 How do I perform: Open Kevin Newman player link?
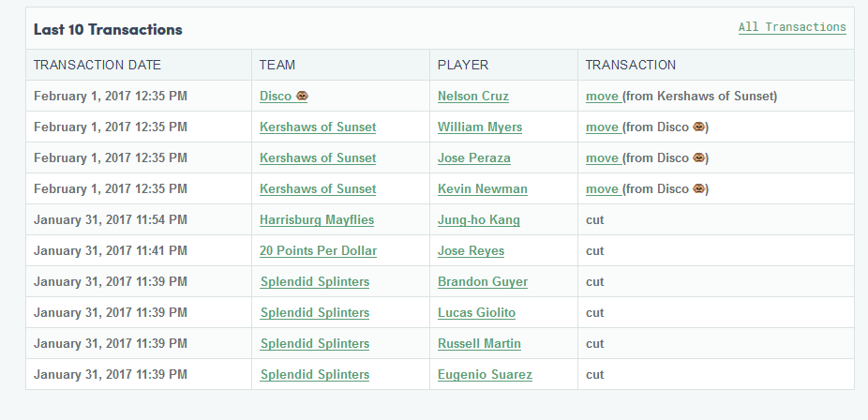tap(483, 189)
